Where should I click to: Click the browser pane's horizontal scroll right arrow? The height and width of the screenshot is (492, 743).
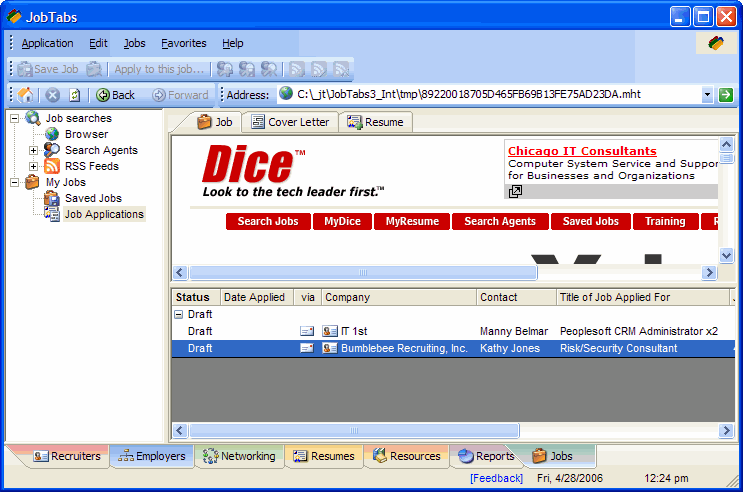pos(709,273)
